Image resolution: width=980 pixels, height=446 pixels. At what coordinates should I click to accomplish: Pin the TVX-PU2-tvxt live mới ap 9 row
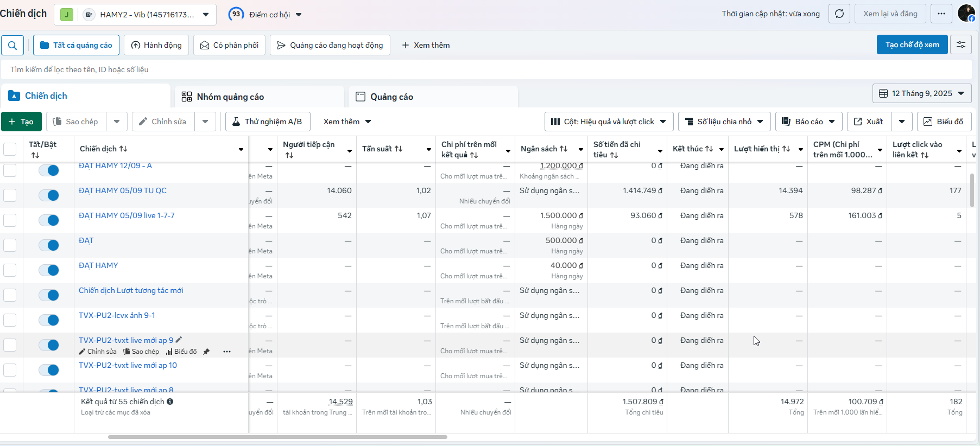click(206, 352)
